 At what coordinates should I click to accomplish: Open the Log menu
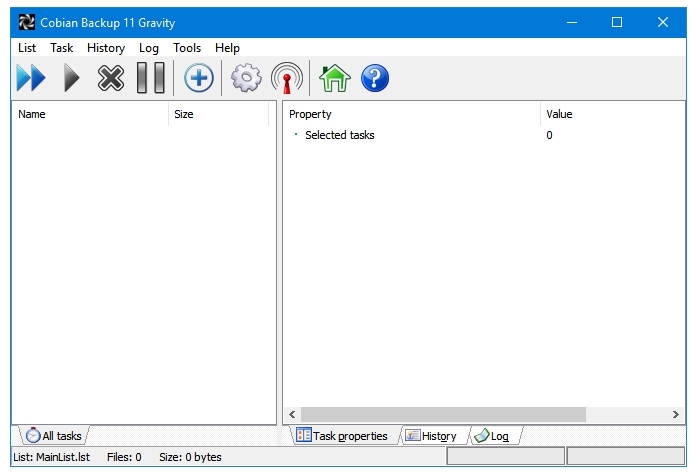148,48
